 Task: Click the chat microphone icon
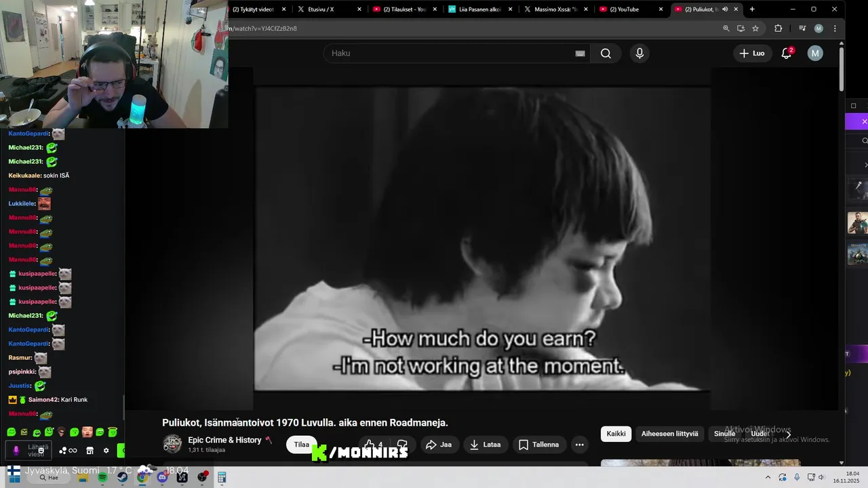click(16, 451)
